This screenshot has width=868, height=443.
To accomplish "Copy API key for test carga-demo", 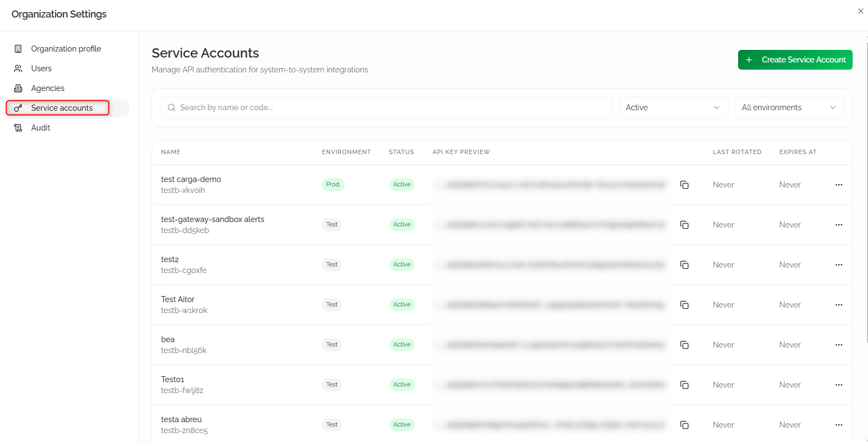I will (684, 185).
